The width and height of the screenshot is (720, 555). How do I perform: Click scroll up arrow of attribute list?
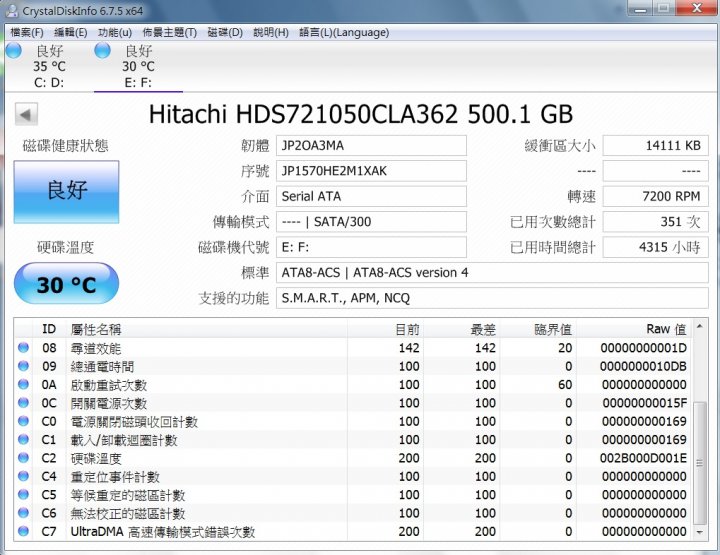click(699, 326)
